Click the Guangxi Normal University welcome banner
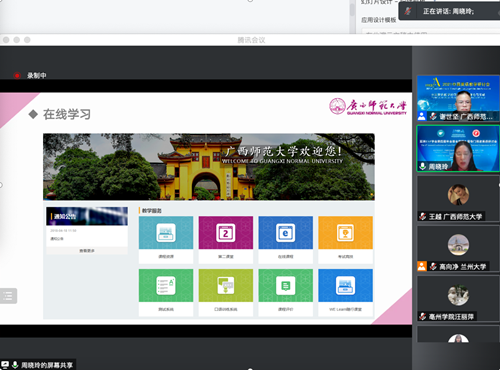 (209, 167)
